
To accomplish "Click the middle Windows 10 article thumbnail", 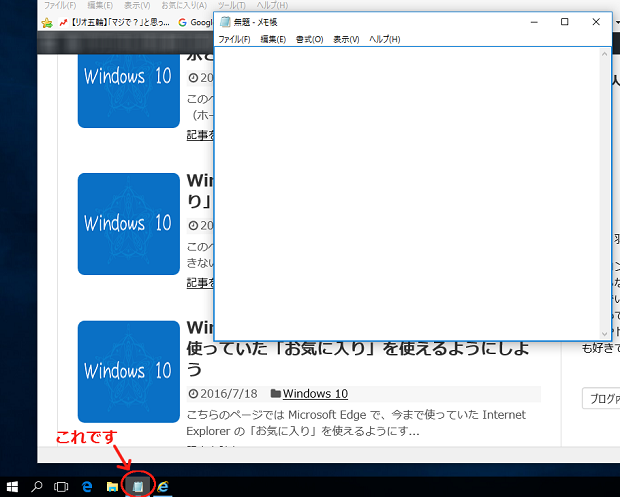I will point(129,224).
